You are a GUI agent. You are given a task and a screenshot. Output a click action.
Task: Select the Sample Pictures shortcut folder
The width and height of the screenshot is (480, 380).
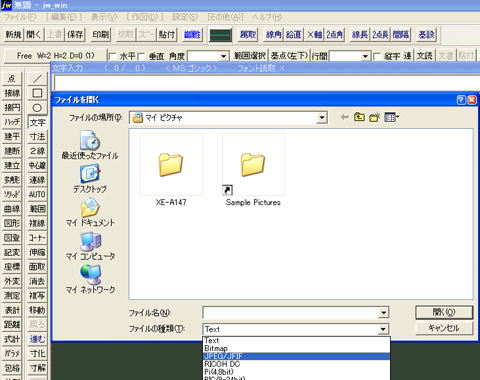[x=253, y=170]
